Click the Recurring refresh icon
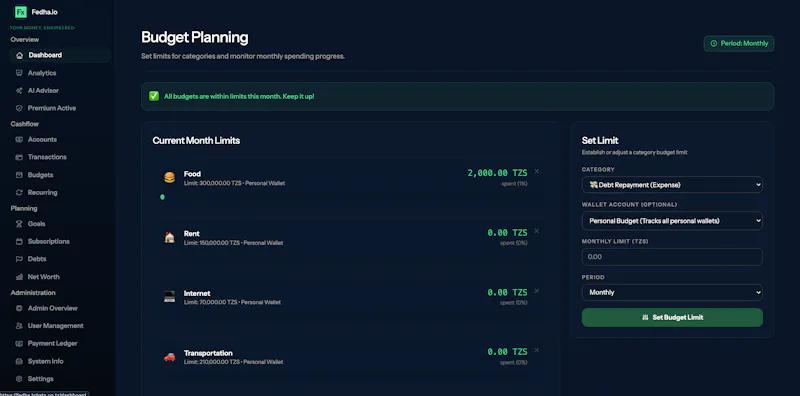 [x=19, y=192]
